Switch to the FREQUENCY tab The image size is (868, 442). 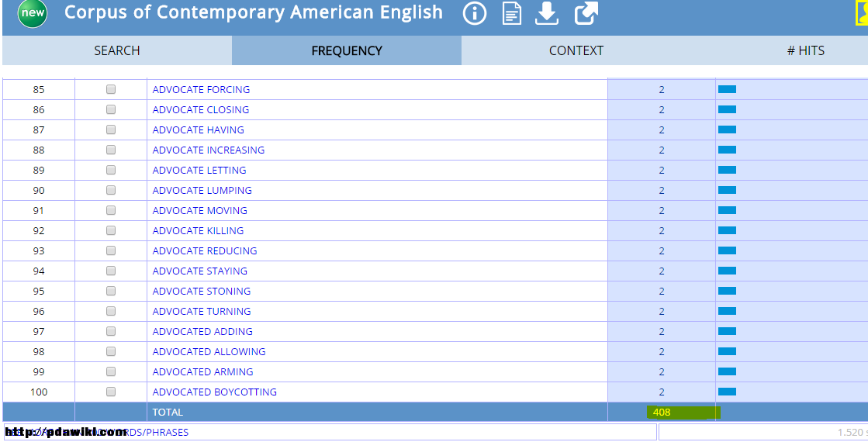pos(347,51)
